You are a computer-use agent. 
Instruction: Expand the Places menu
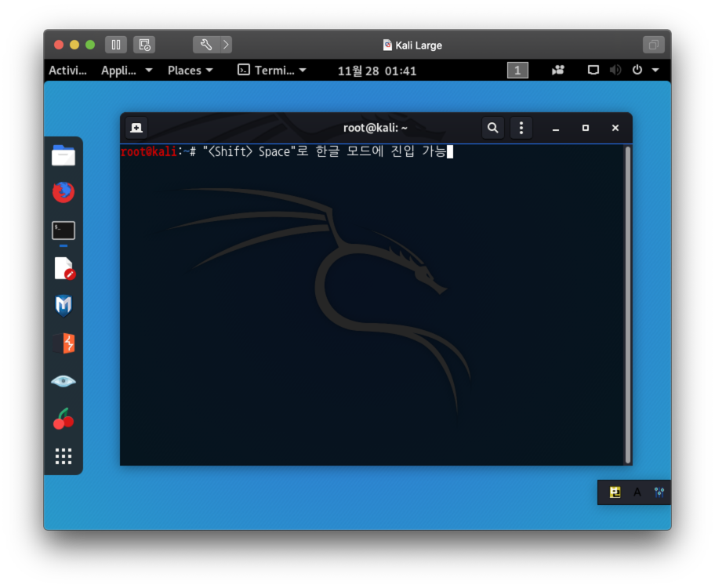click(191, 71)
